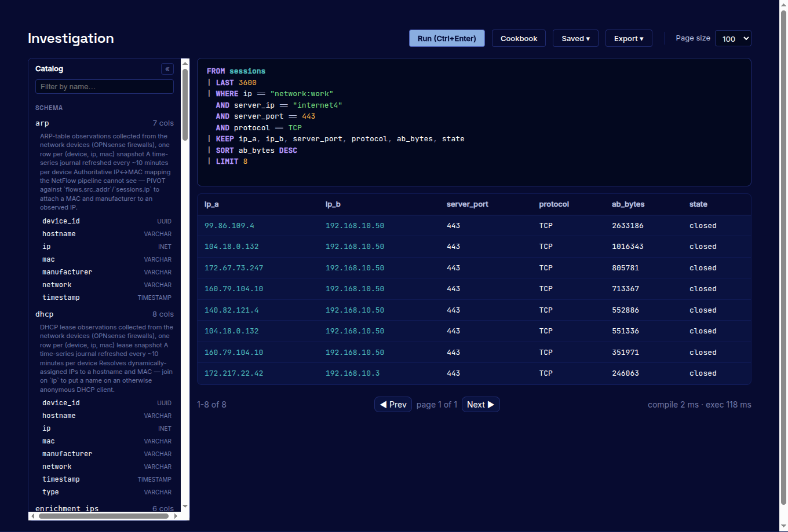
Task: Click the ab_bytes column header
Action: click(x=628, y=204)
